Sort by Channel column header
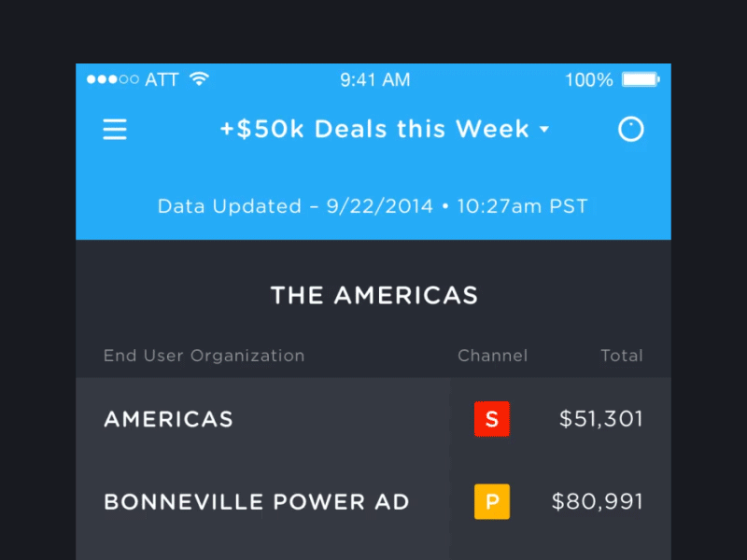This screenshot has height=560, width=747. [492, 356]
